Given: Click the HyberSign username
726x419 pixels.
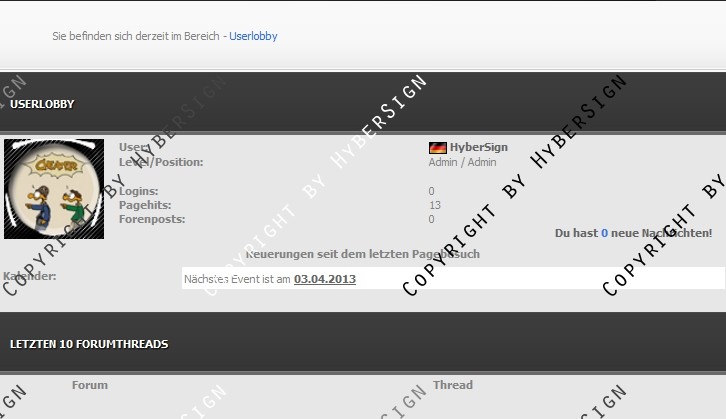Looking at the screenshot, I should pos(478,148).
